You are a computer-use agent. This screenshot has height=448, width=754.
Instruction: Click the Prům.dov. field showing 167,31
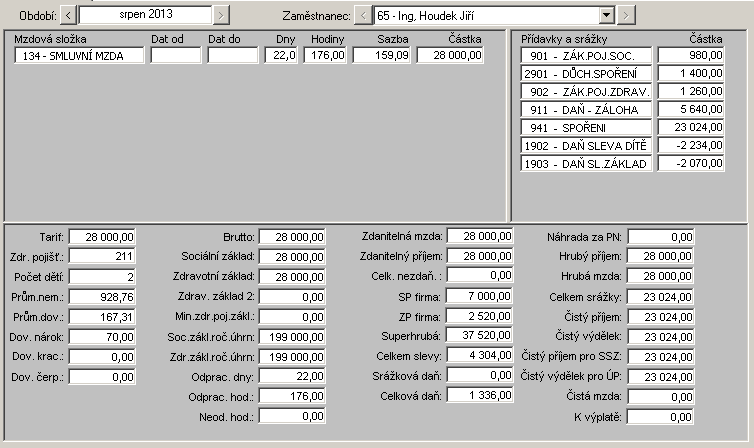point(102,317)
